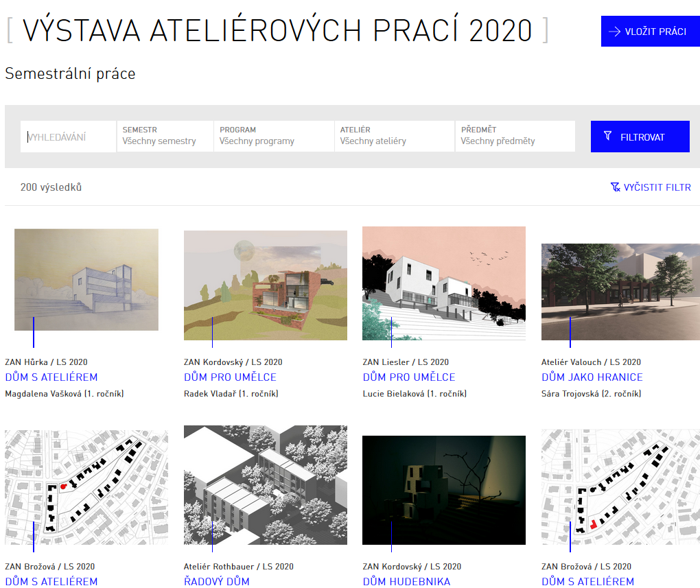The image size is (700, 588).
Task: Select the grayscale row houses axonometric thumbnail
Action: 265,485
